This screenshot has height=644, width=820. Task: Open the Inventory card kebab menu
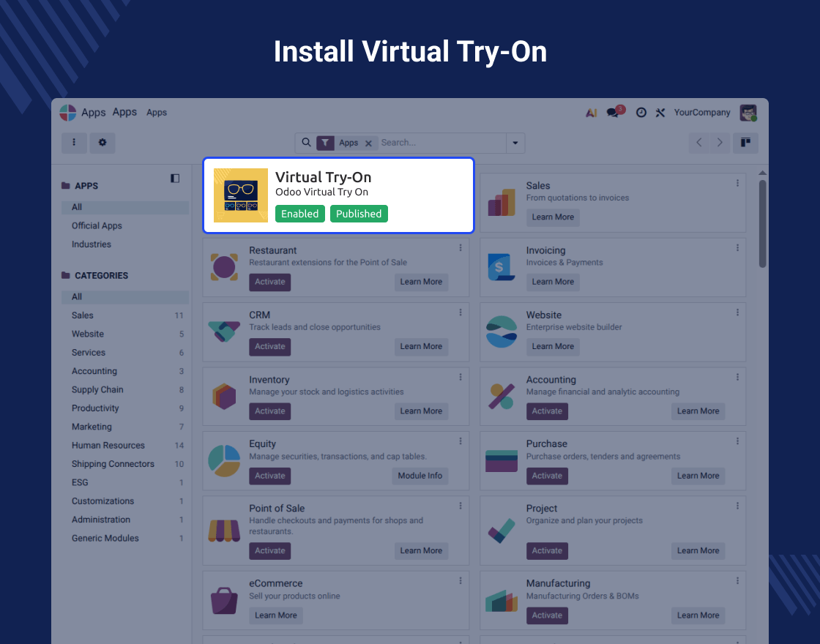point(461,377)
